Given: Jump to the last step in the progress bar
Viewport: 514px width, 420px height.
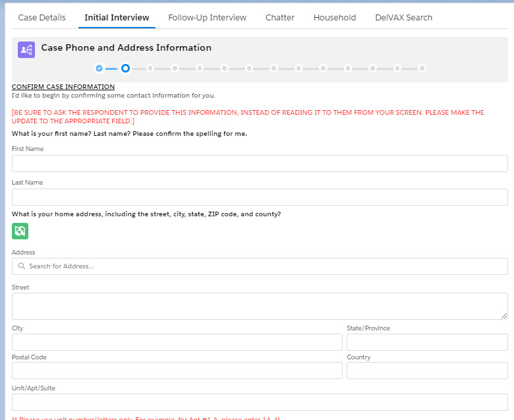Looking at the screenshot, I should click(422, 68).
